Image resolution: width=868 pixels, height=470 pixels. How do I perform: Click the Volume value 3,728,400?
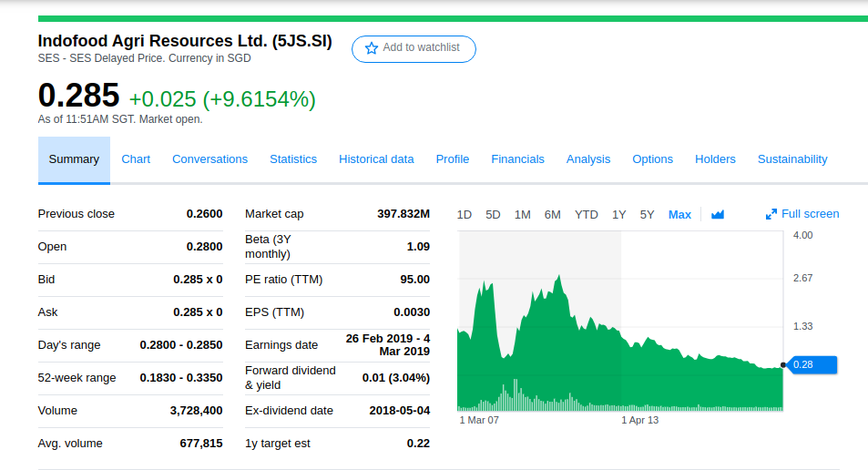196,411
